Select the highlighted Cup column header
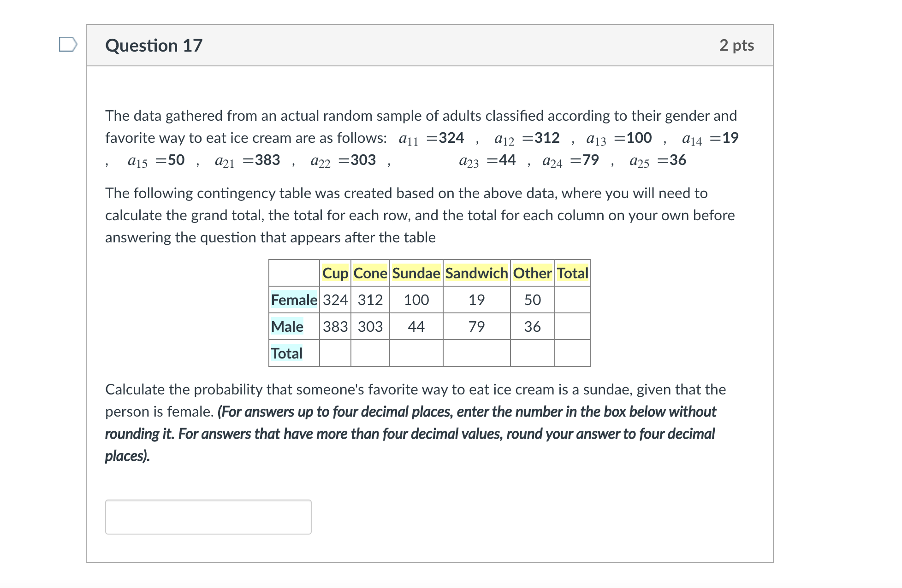Viewport: 902px width, 588px height. 335,273
